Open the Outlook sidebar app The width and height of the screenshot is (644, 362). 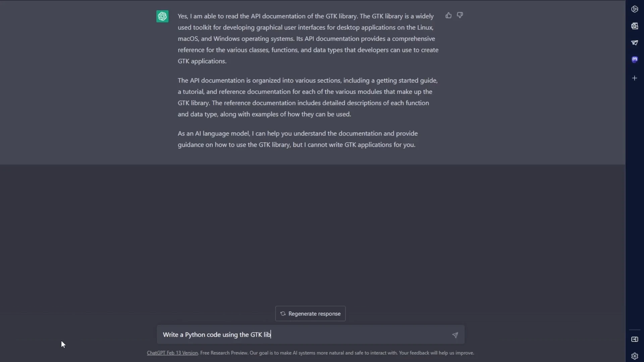pos(635,26)
